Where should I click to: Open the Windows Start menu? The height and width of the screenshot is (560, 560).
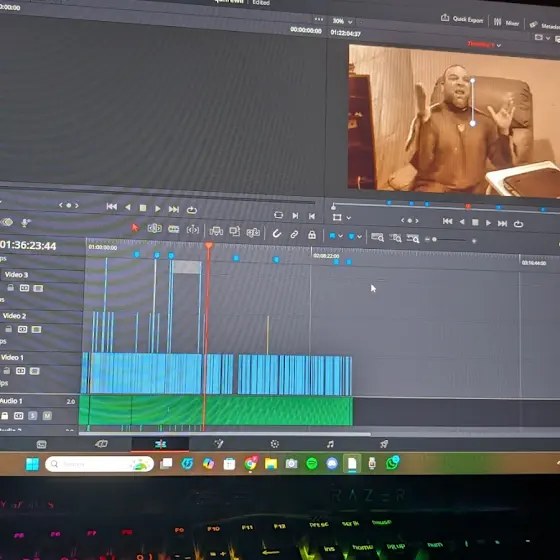pyautogui.click(x=32, y=464)
